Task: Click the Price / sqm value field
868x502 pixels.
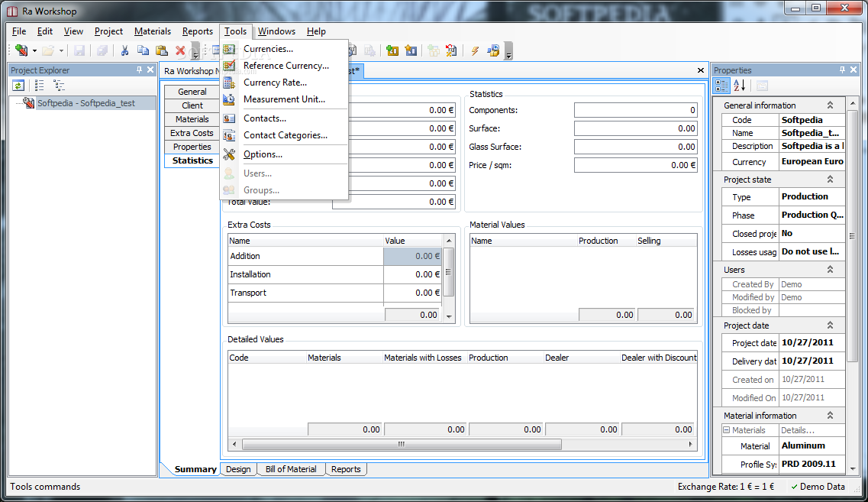Action: tap(635, 165)
